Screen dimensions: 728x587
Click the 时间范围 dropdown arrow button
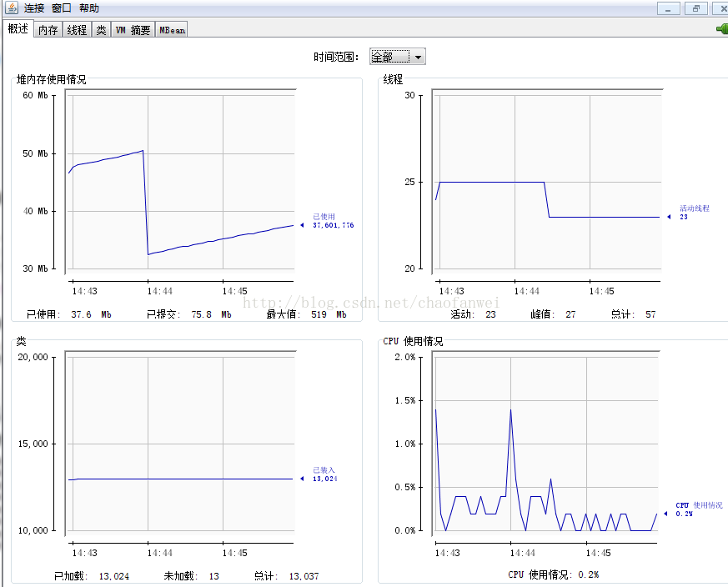click(418, 58)
